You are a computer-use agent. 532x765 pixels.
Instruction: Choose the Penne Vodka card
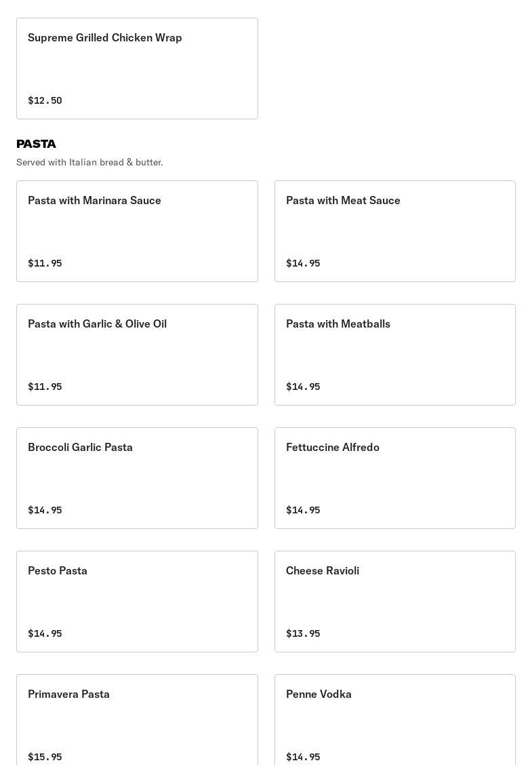[x=394, y=720]
